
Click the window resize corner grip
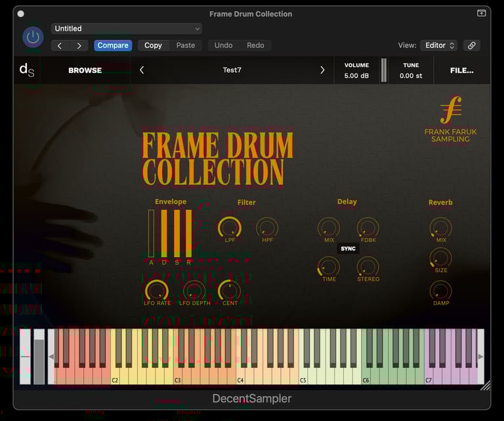(486, 386)
